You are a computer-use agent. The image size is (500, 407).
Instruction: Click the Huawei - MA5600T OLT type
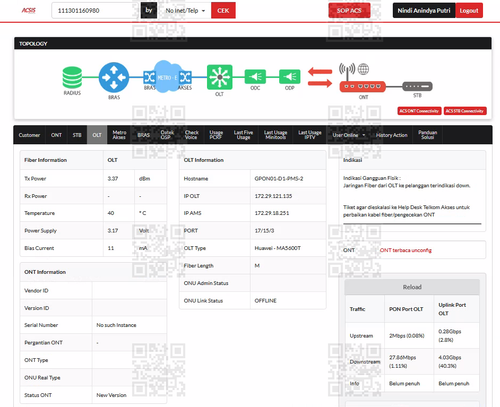[278, 248]
